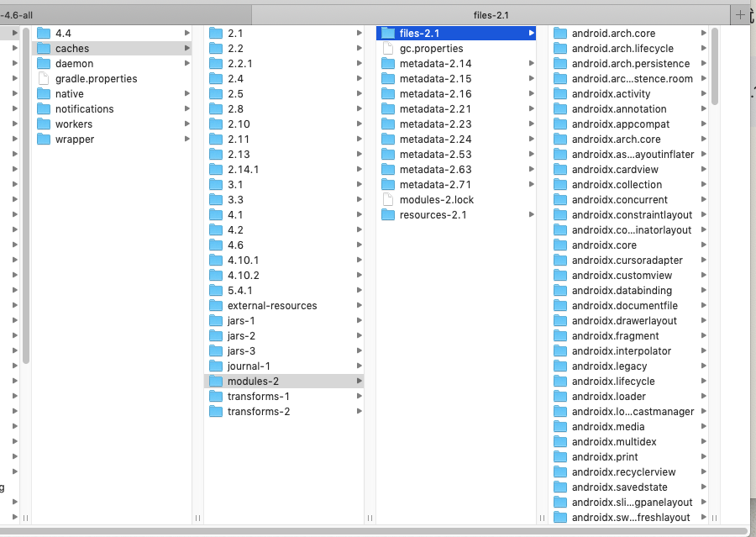Expand the workers folder arrow
The height and width of the screenshot is (537, 756).
[x=187, y=124]
